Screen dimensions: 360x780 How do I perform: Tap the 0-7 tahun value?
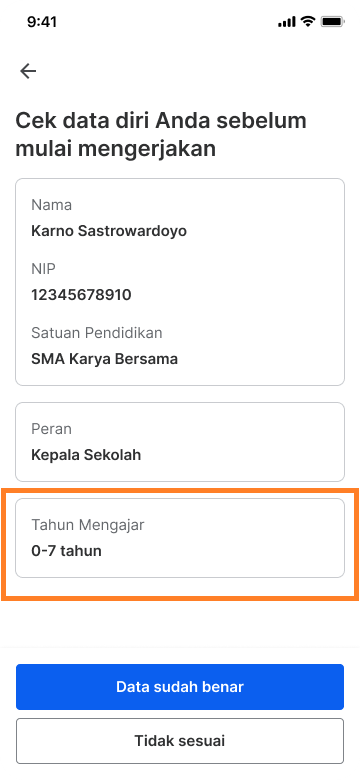67,551
